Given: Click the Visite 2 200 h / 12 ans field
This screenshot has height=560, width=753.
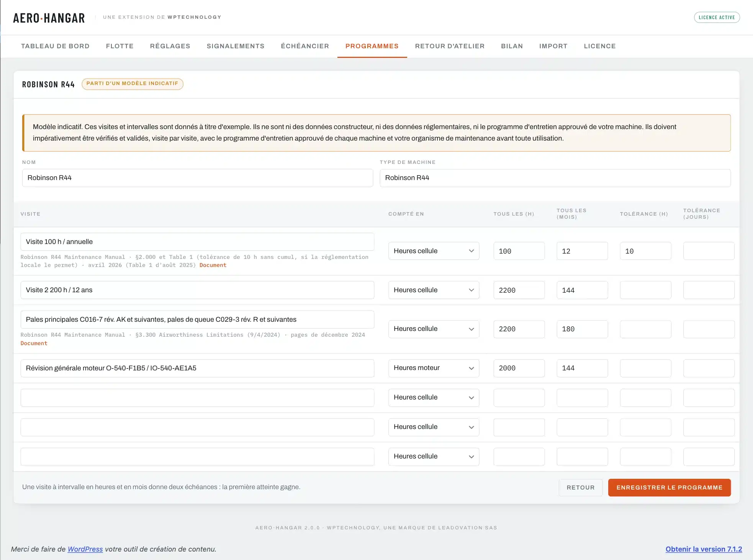Looking at the screenshot, I should click(x=197, y=290).
